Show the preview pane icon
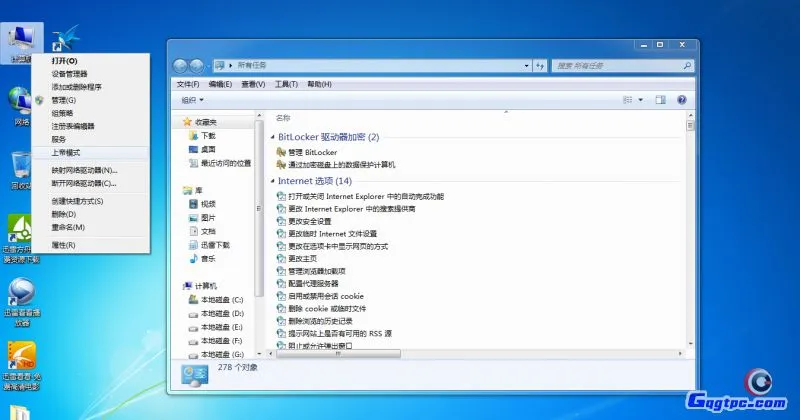Viewport: 800px width, 420px height. coord(660,100)
